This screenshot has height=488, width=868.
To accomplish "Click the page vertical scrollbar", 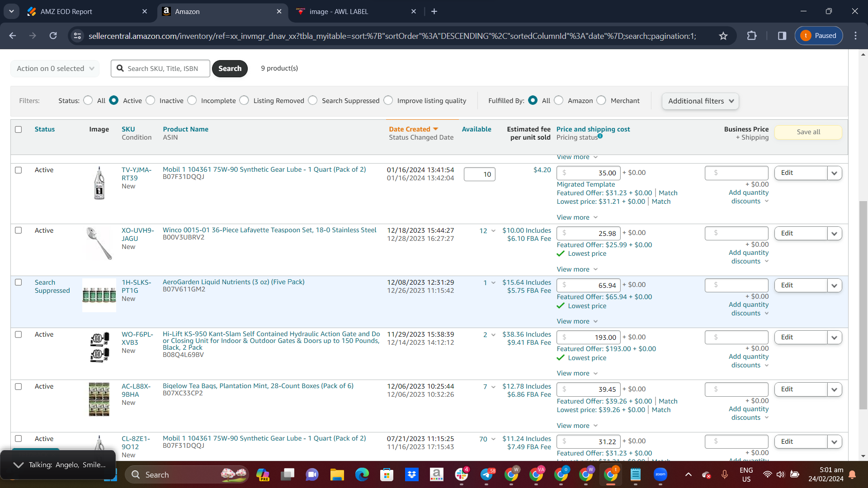I will coord(863,305).
